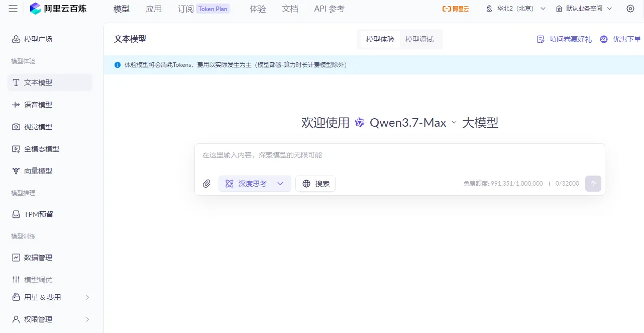This screenshot has width=644, height=333.
Task: Expand the 用量 & 费用 chevron
Action: tap(87, 297)
